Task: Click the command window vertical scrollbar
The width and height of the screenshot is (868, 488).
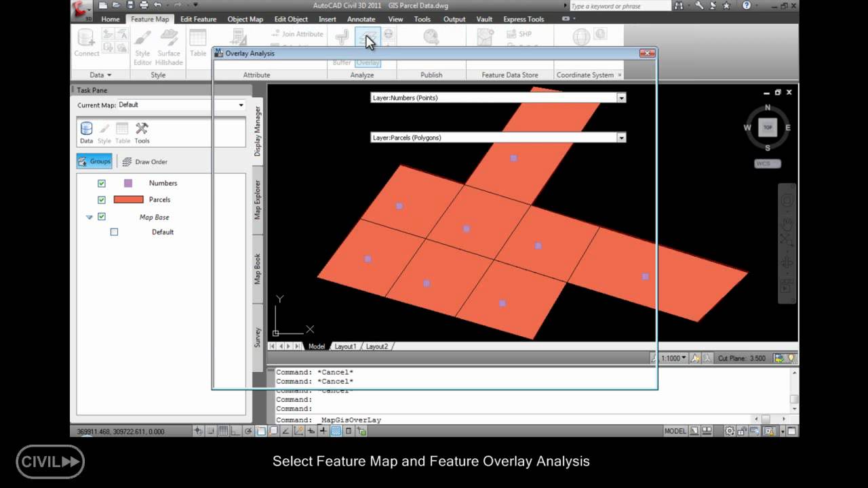Action: point(795,390)
